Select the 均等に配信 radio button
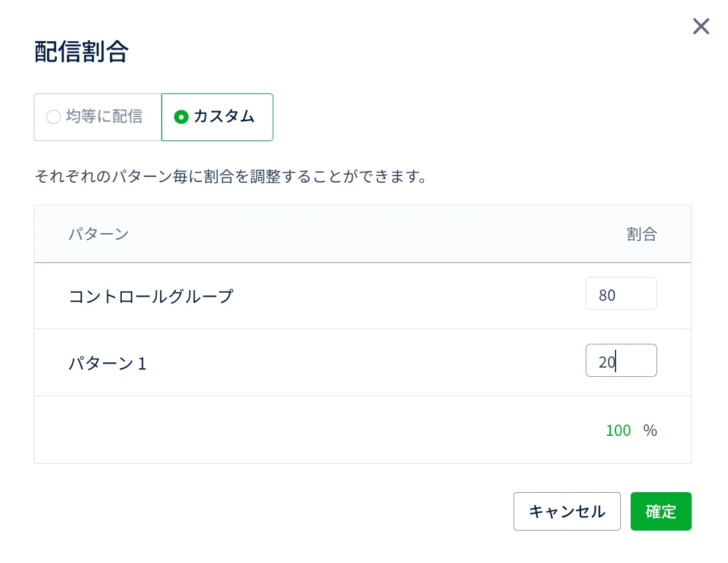This screenshot has width=728, height=563. point(54,117)
